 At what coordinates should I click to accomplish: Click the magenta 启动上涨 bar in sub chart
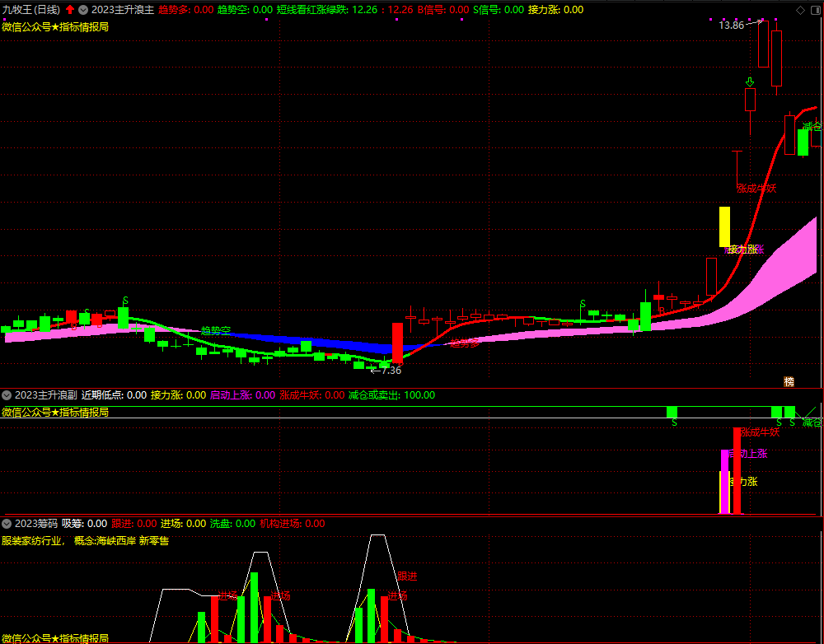(724, 481)
